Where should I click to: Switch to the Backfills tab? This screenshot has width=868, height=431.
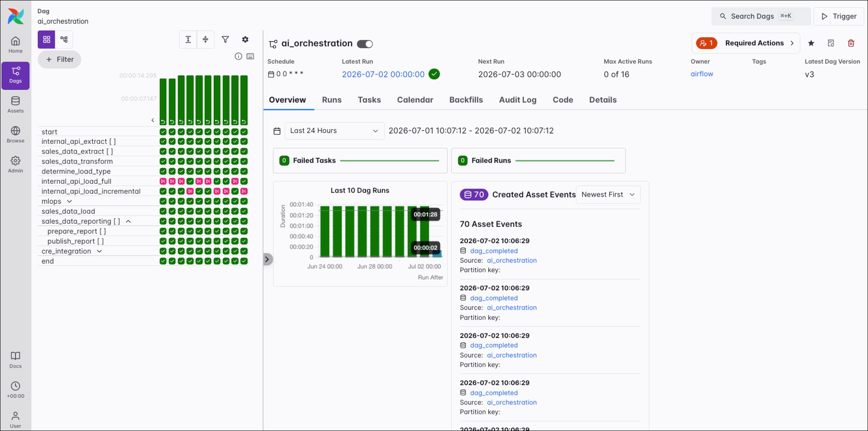[466, 100]
